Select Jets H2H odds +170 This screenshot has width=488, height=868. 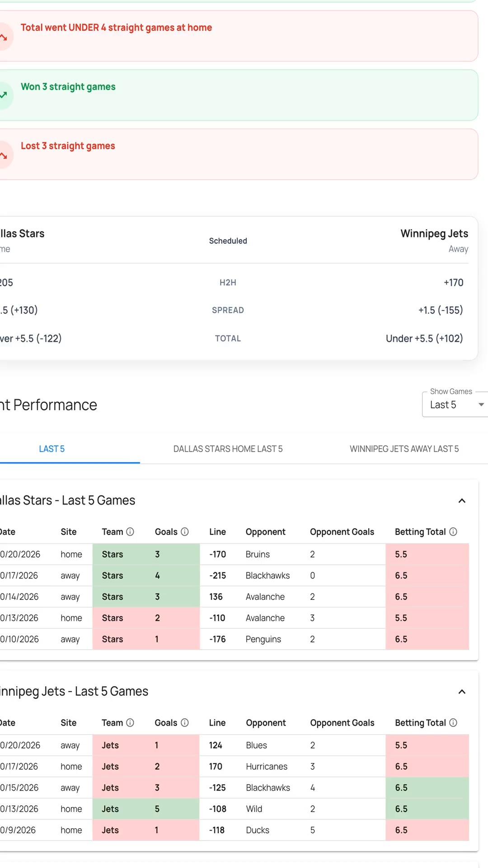(453, 283)
